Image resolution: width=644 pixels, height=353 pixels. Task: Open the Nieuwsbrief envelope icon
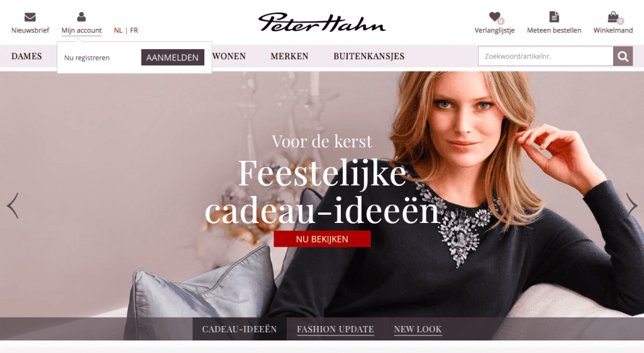(30, 17)
